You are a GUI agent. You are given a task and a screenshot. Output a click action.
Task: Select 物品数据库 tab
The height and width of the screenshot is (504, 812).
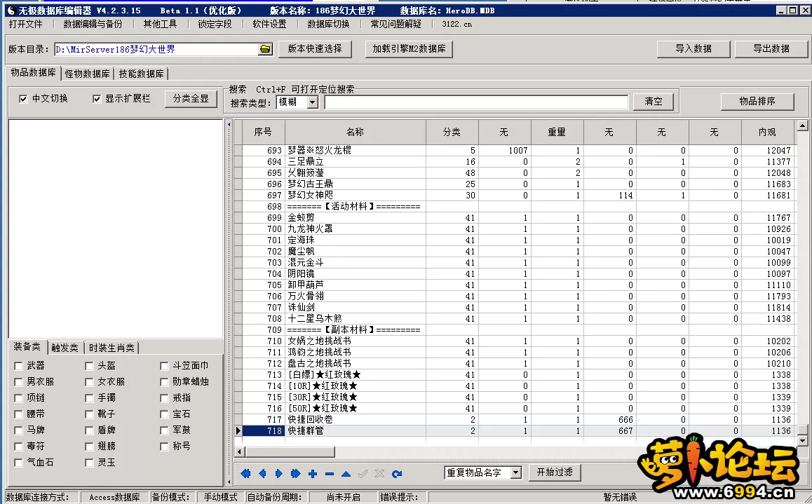[x=33, y=73]
